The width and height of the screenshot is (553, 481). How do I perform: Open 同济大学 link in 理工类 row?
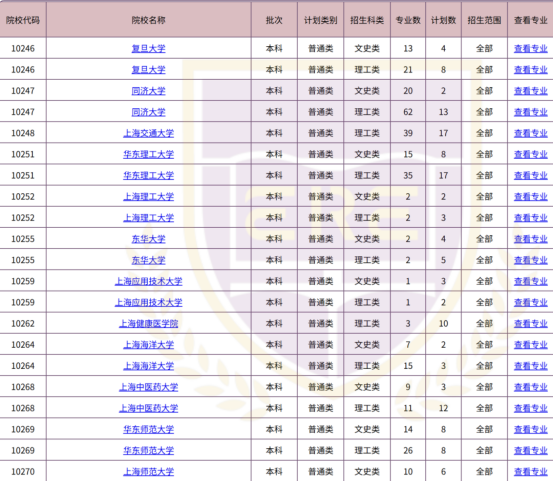click(x=148, y=112)
